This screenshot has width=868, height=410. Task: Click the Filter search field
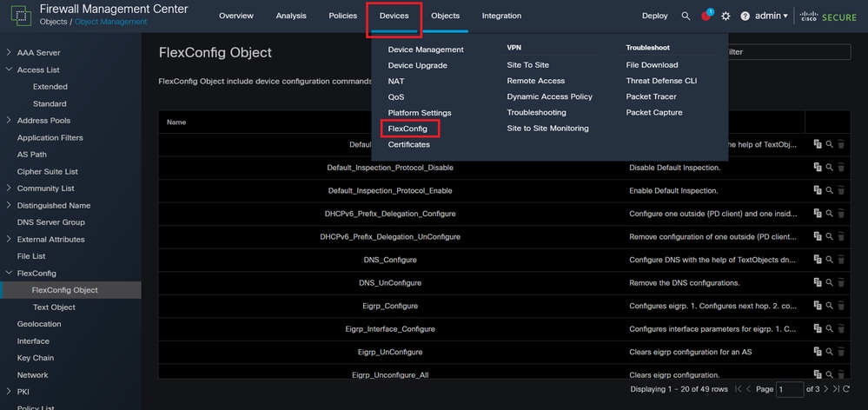tap(788, 52)
